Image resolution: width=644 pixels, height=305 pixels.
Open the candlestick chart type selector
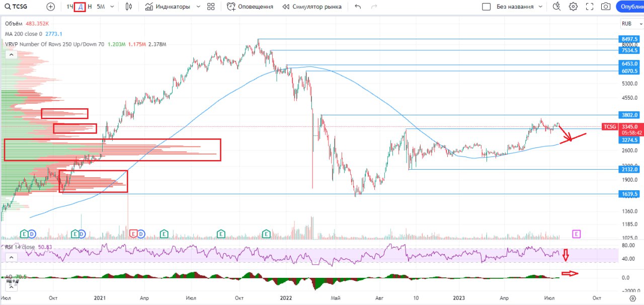pyautogui.click(x=129, y=7)
